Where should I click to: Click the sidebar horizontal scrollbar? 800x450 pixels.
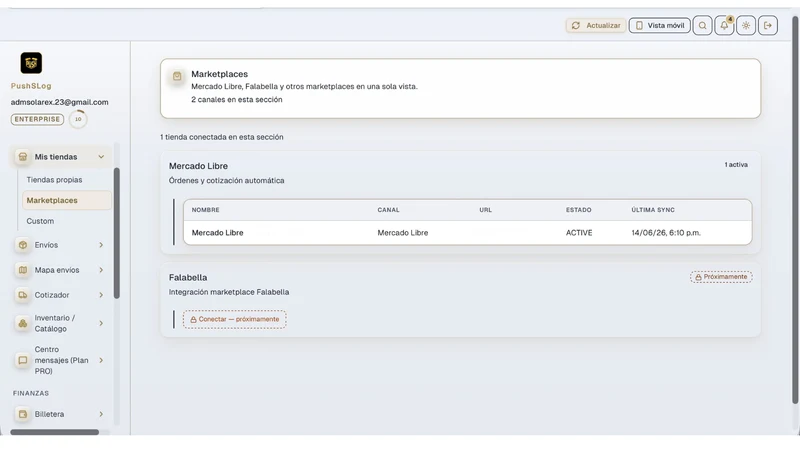55,432
